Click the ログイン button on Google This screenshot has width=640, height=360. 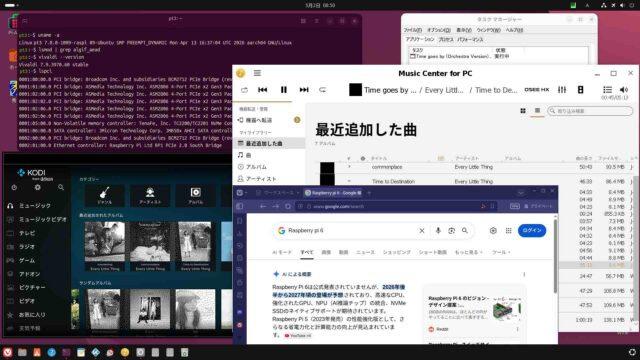click(532, 231)
